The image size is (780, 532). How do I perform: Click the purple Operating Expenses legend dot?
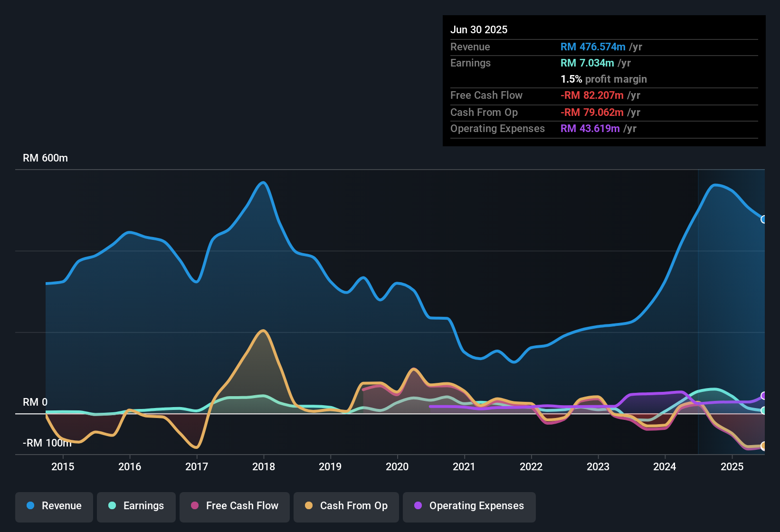pyautogui.click(x=417, y=506)
